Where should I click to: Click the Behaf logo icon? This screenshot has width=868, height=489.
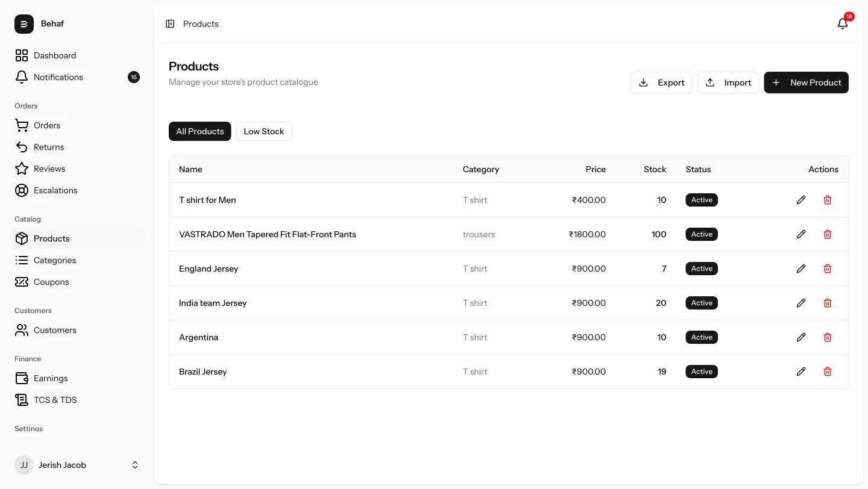[24, 24]
